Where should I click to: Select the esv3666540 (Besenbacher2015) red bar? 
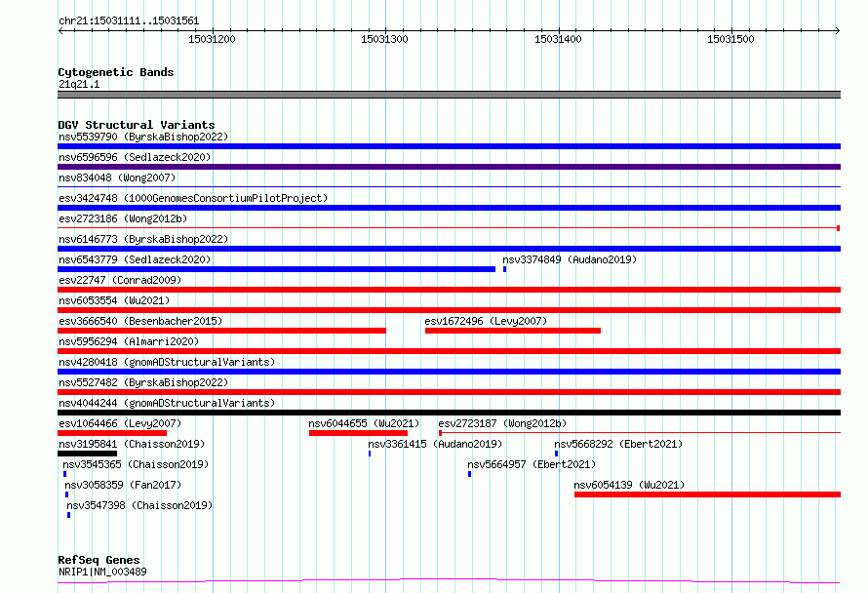[x=221, y=331]
